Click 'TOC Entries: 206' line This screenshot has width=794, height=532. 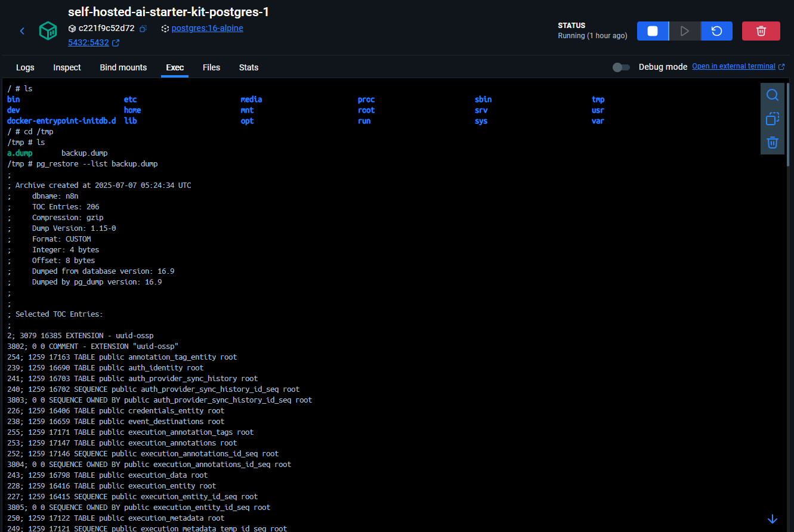(x=66, y=207)
